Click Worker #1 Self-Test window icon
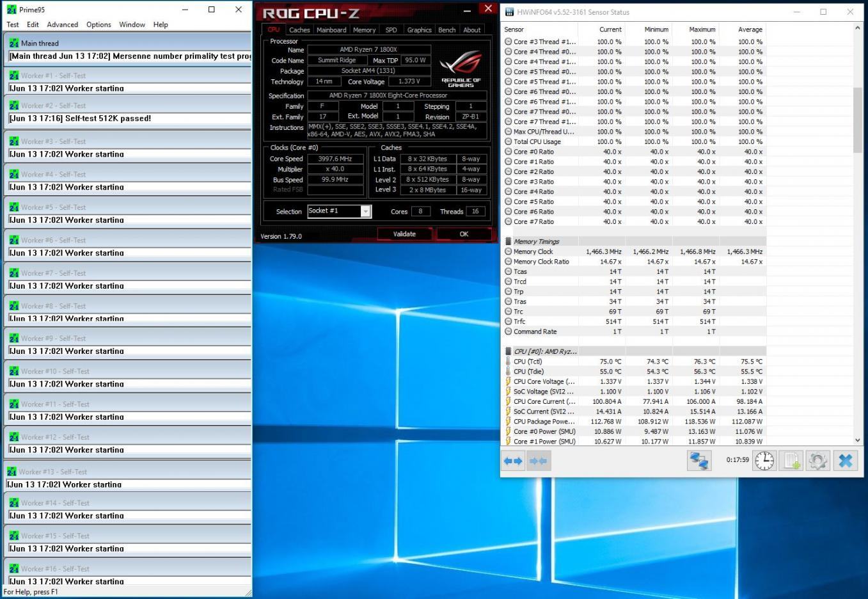 (x=14, y=76)
